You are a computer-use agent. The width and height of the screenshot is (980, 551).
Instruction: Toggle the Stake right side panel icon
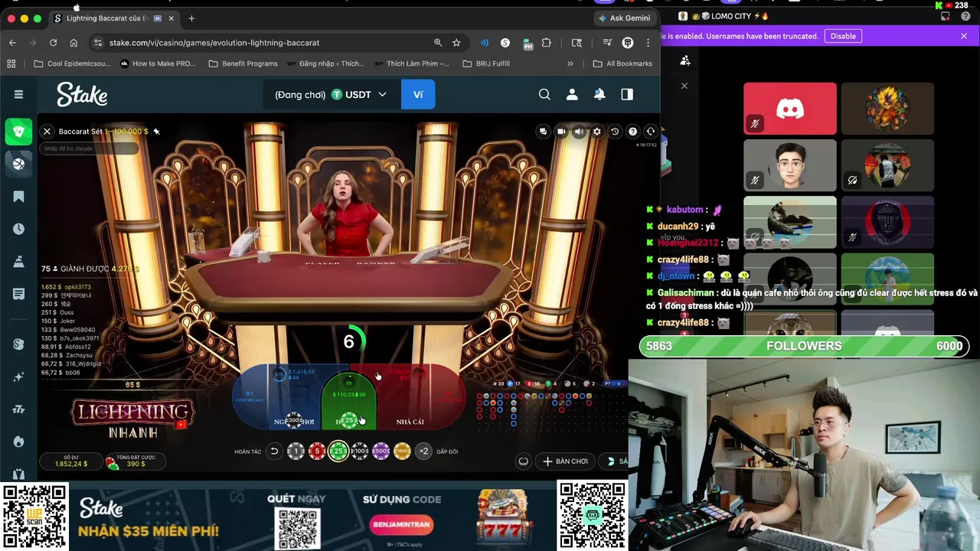627,94
